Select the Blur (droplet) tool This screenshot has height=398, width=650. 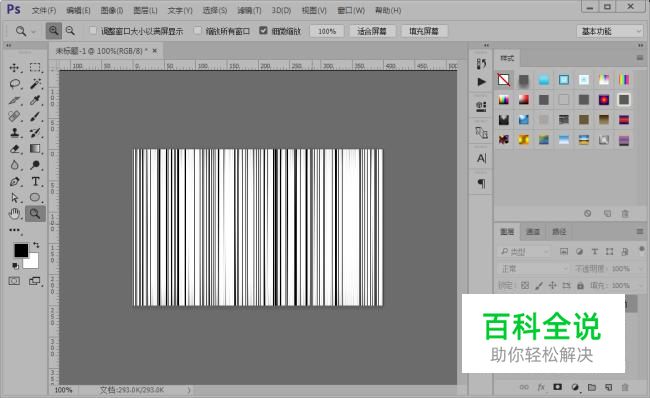[15, 165]
